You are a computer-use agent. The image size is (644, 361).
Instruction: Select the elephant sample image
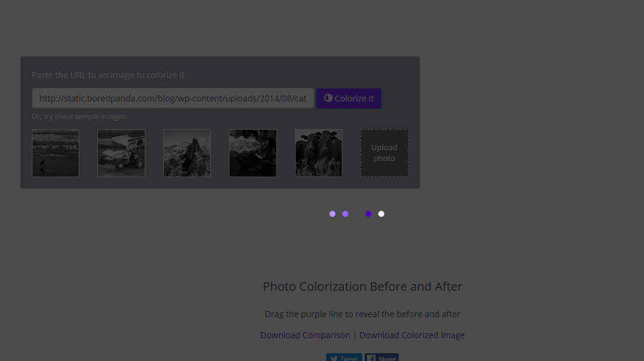pos(252,153)
